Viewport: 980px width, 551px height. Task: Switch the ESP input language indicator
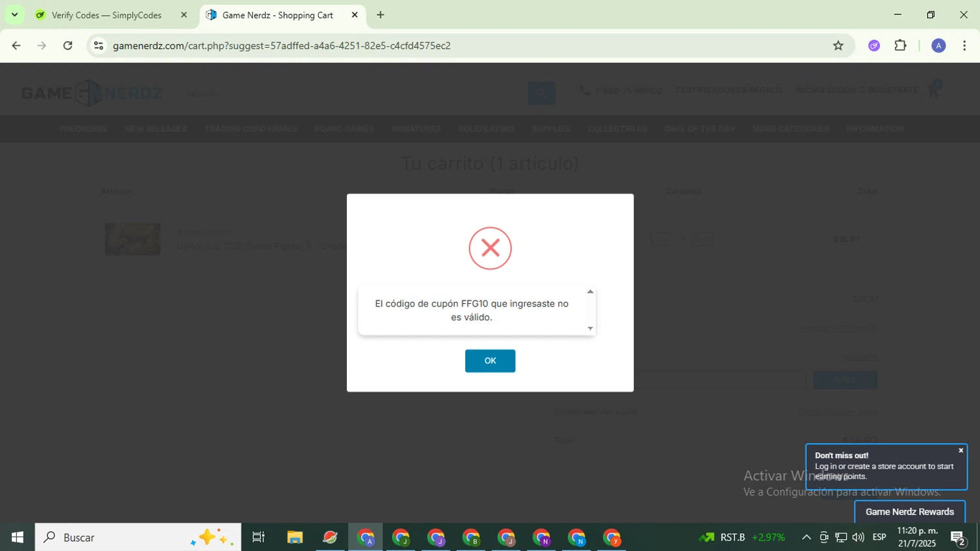click(879, 537)
